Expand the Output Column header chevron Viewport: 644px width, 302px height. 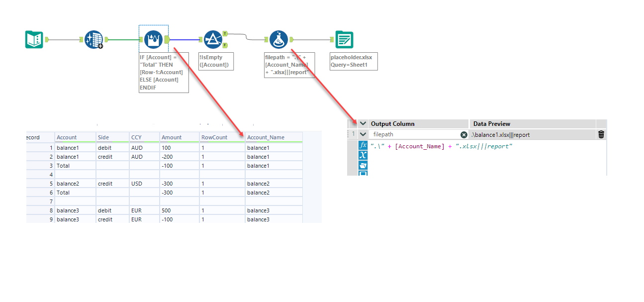point(363,123)
